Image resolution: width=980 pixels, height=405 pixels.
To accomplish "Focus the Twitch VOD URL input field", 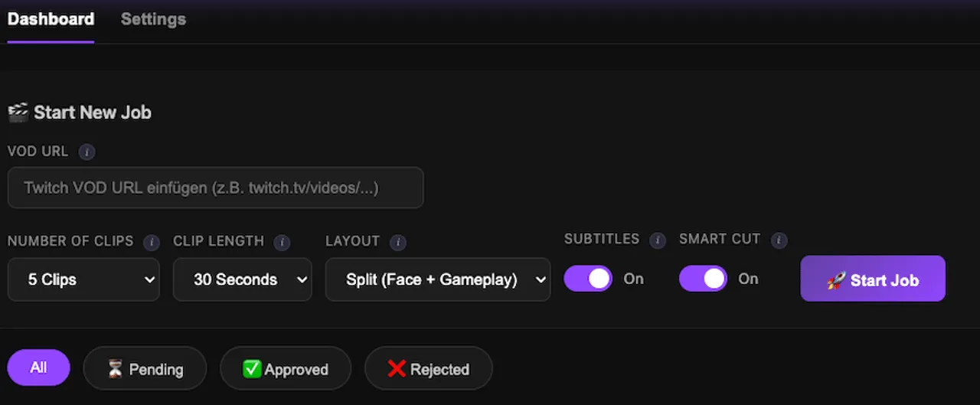I will (215, 188).
